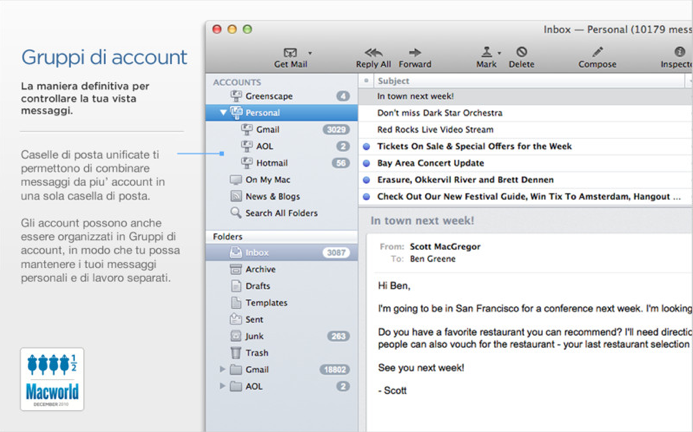
Task: Open the Inspector toolbar icon
Action: (679, 52)
